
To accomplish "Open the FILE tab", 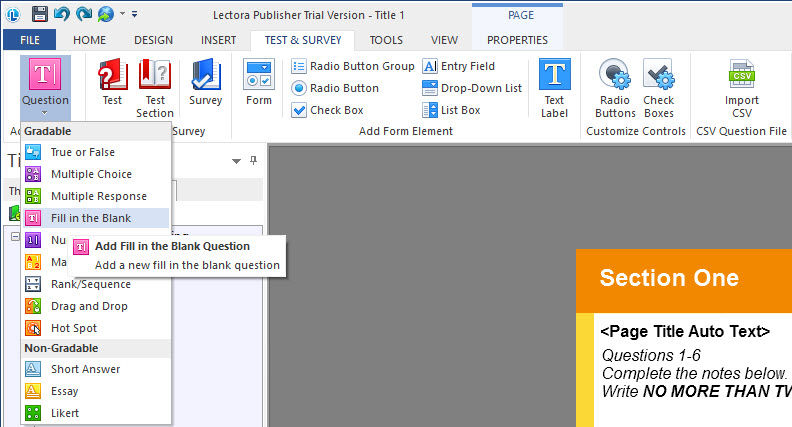I will (x=30, y=40).
